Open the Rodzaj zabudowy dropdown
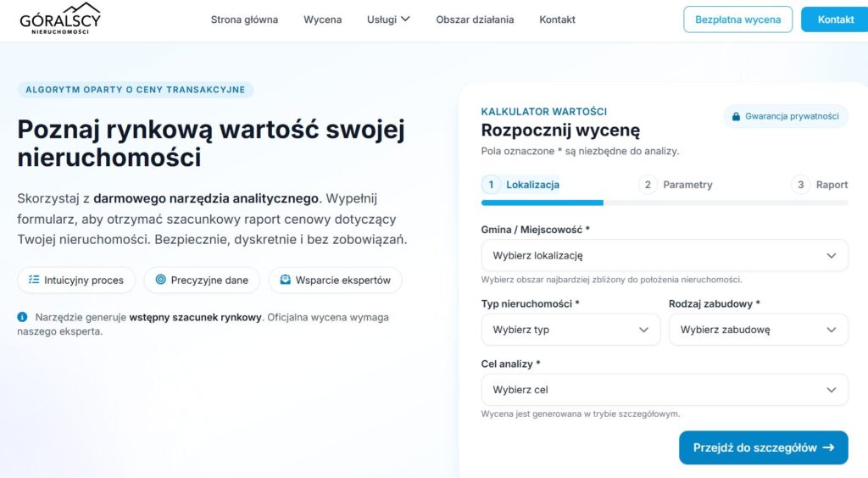This screenshot has height=478, width=868. [758, 330]
